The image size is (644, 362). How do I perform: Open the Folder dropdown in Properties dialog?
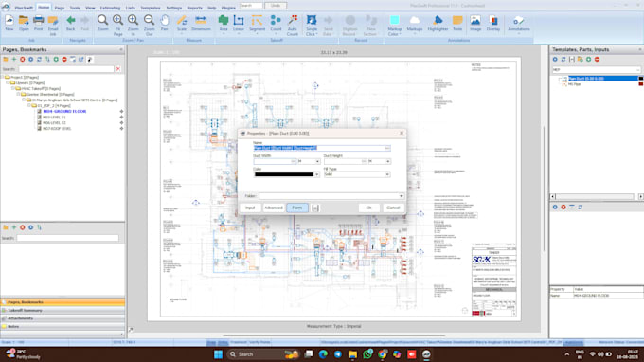pos(402,196)
